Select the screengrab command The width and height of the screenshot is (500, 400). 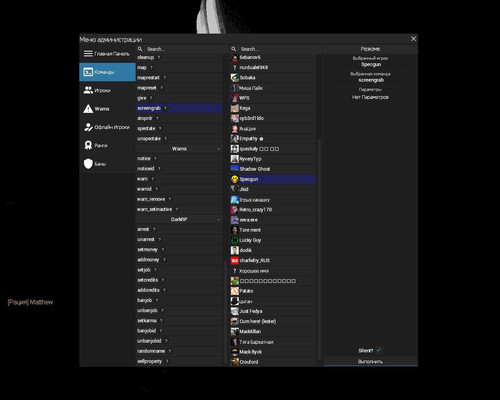coord(179,108)
